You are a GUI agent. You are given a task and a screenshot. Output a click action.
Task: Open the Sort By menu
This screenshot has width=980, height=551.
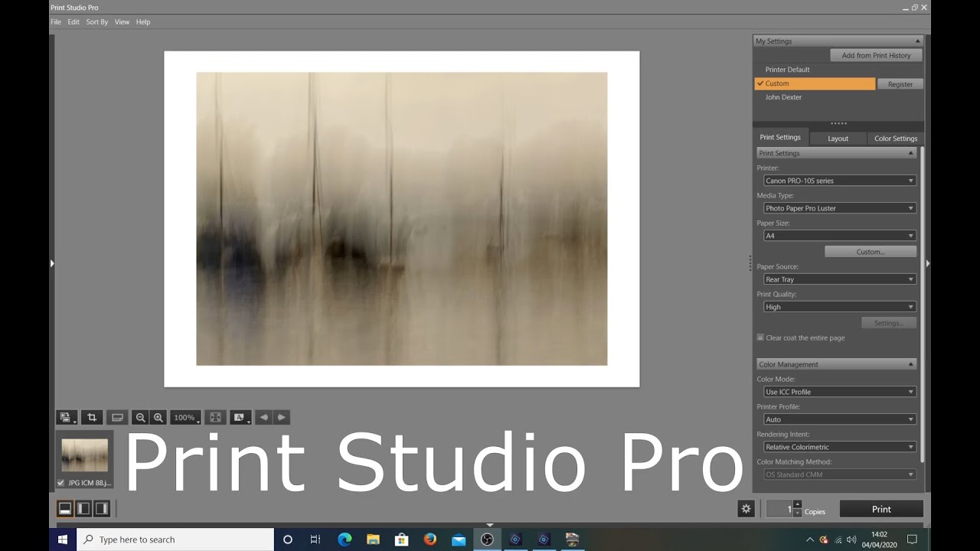point(97,22)
